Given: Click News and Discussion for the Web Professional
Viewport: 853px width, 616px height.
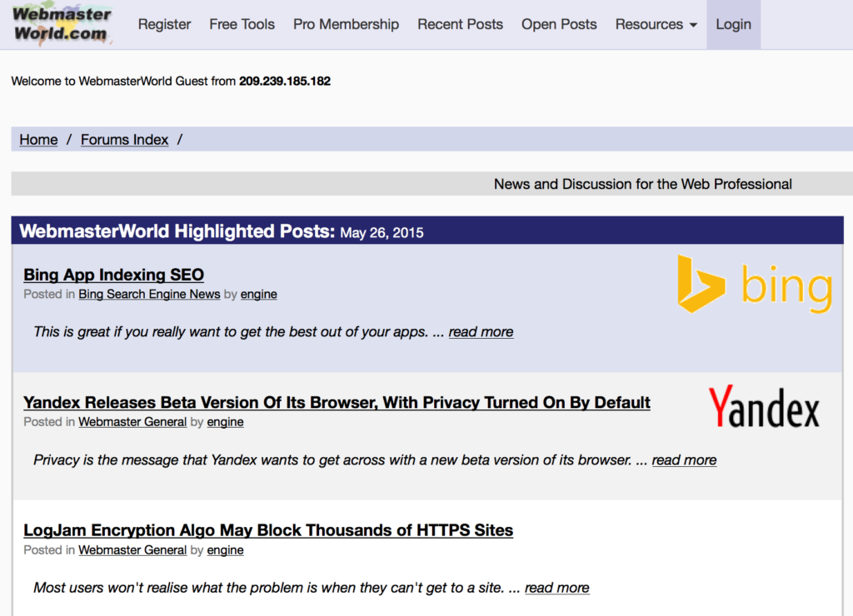Looking at the screenshot, I should [x=642, y=184].
